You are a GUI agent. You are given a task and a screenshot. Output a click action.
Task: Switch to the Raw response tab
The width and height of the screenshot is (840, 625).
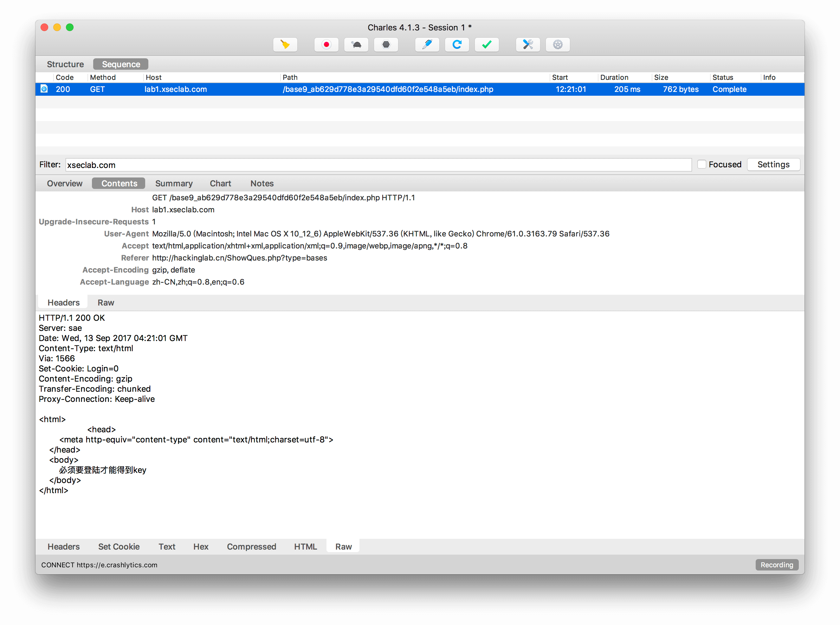point(343,546)
